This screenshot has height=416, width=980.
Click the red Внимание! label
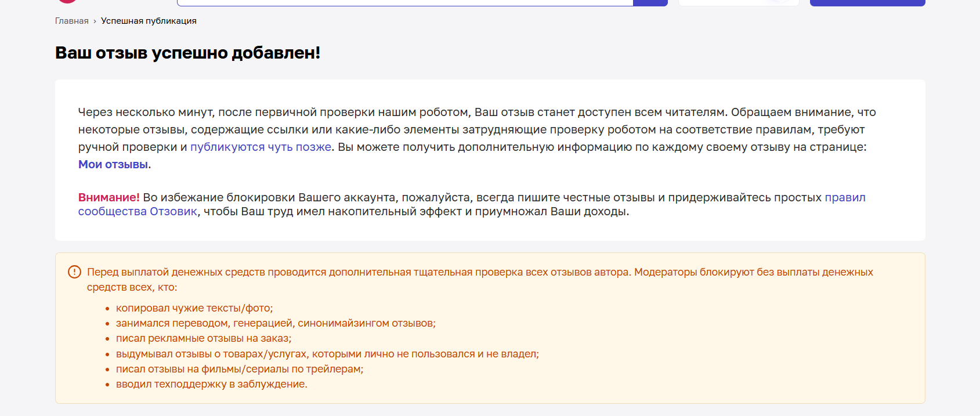click(109, 197)
